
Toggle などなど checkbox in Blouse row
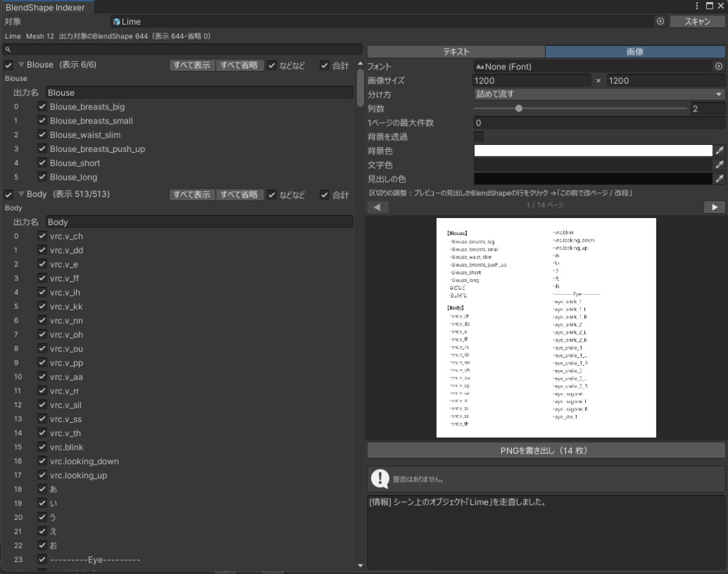[x=272, y=65]
